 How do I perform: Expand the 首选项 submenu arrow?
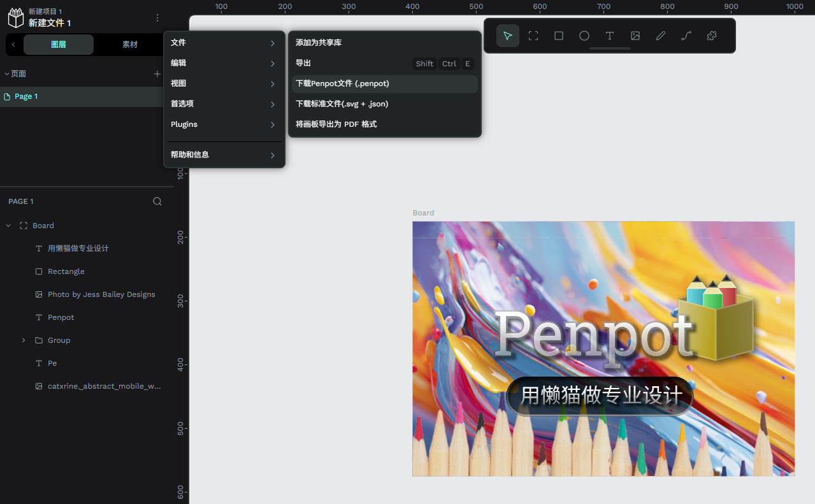(x=273, y=104)
